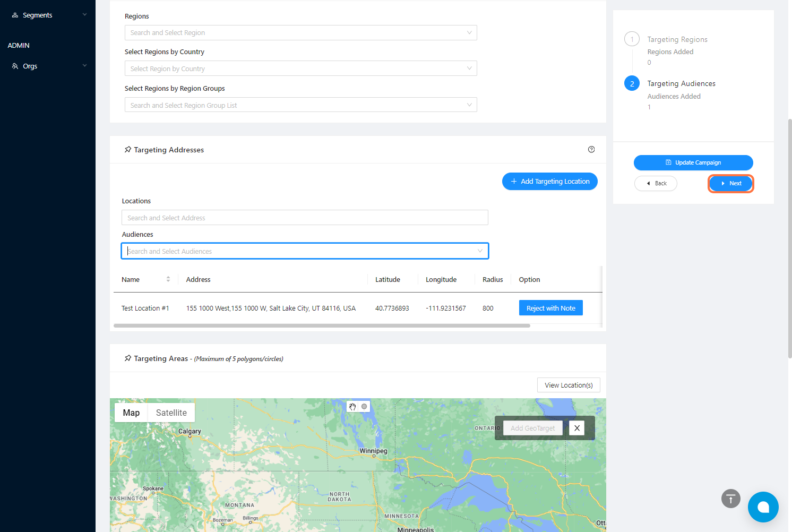The image size is (792, 532).
Task: Click the table's horizontal scrollbar
Action: pyautogui.click(x=322, y=325)
